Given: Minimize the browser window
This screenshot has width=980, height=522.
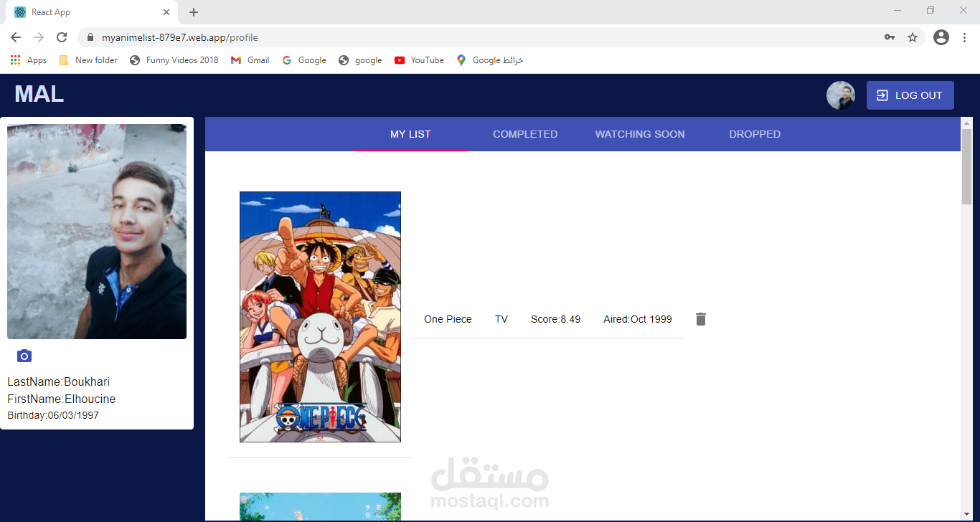Looking at the screenshot, I should (x=897, y=10).
